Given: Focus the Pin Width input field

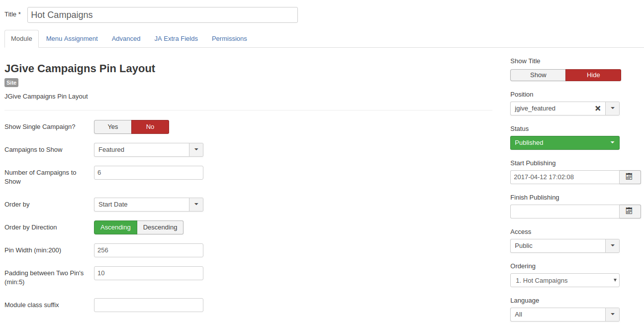Looking at the screenshot, I should (x=148, y=250).
